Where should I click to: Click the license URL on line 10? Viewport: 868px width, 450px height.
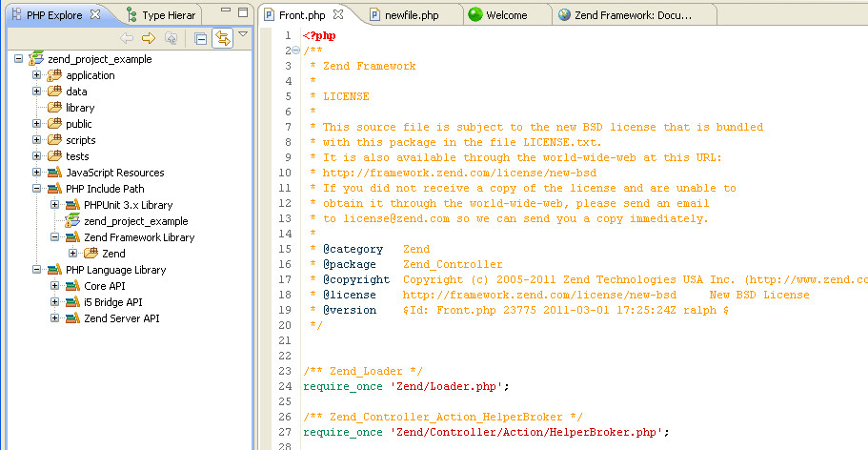pyautogui.click(x=459, y=173)
